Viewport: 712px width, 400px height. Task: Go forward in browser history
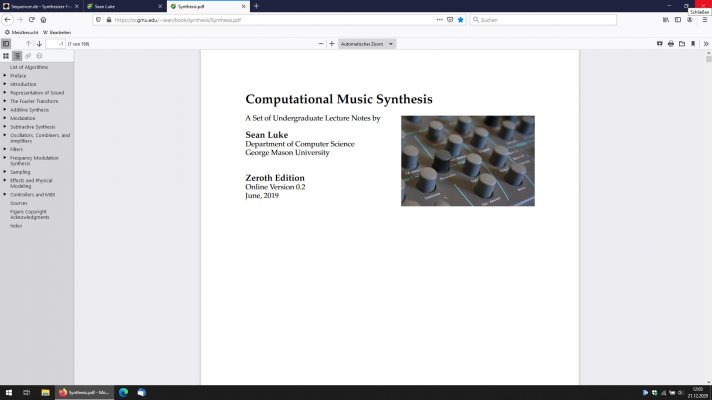20,20
